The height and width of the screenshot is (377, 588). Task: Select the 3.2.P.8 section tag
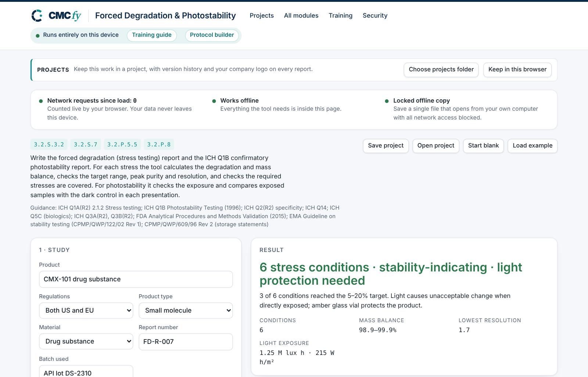click(159, 145)
